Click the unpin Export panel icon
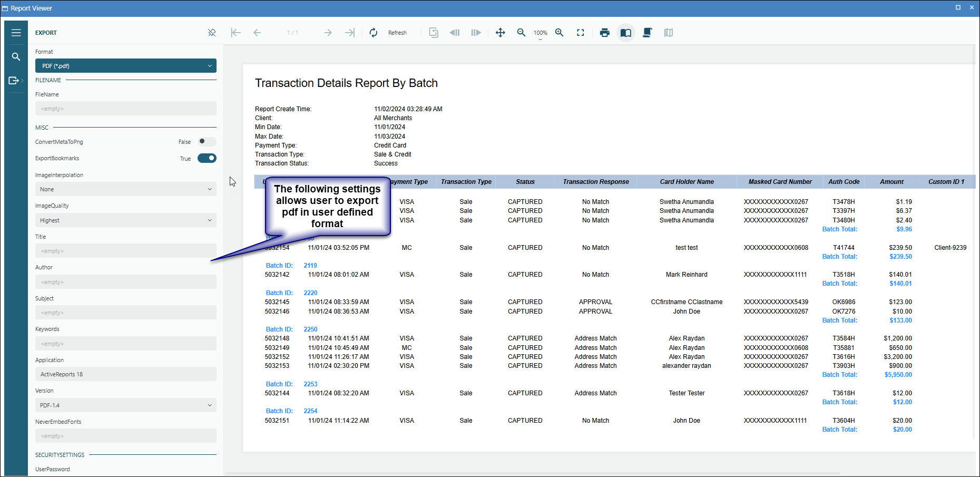This screenshot has height=477, width=980. tap(212, 33)
